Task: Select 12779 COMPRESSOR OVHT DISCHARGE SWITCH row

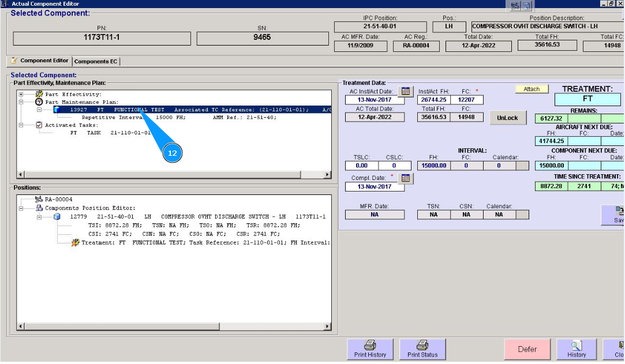Action: pos(197,217)
